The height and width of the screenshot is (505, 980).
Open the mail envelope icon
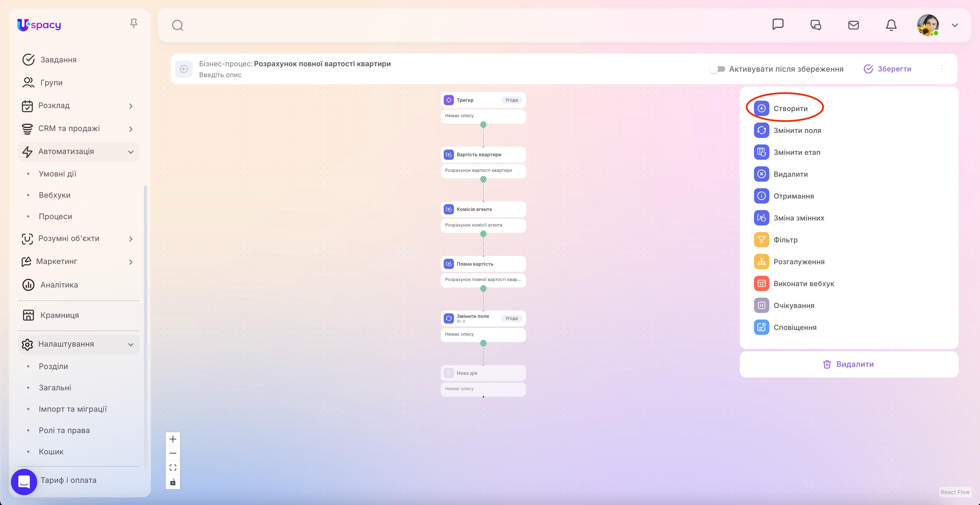coord(853,25)
